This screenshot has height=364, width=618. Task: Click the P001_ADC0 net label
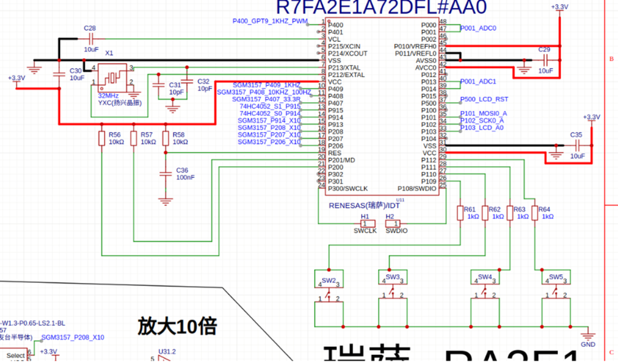pyautogui.click(x=478, y=27)
